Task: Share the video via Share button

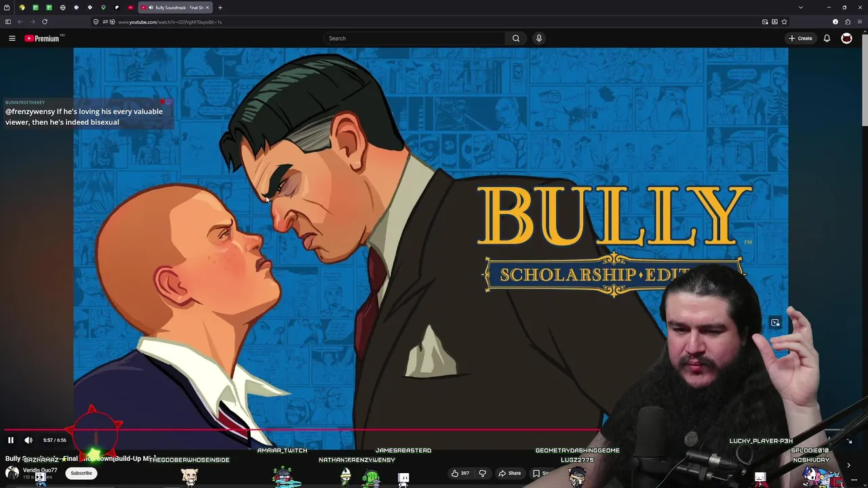Action: coord(510,473)
